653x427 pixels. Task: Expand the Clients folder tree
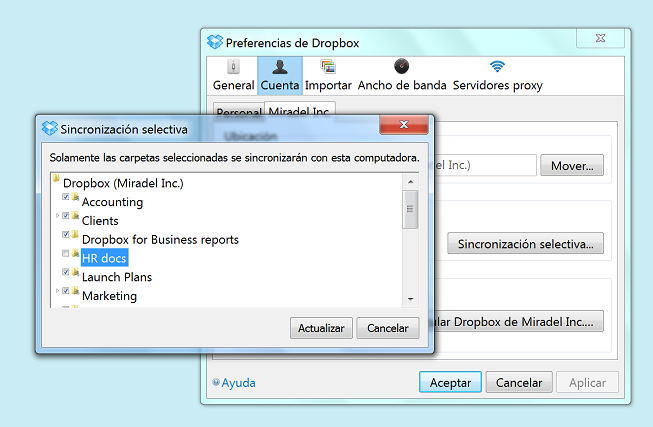57,215
